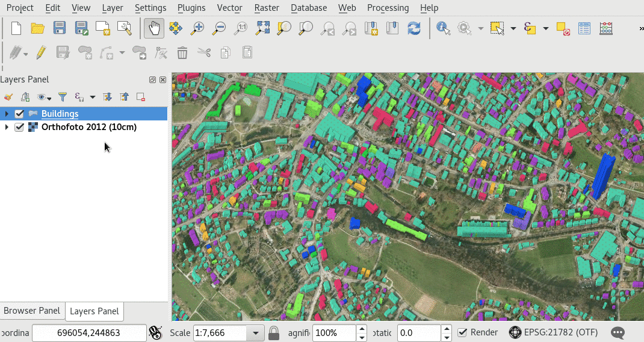Expand the Buildings layer tree node
Image resolution: width=644 pixels, height=342 pixels.
pyautogui.click(x=7, y=114)
